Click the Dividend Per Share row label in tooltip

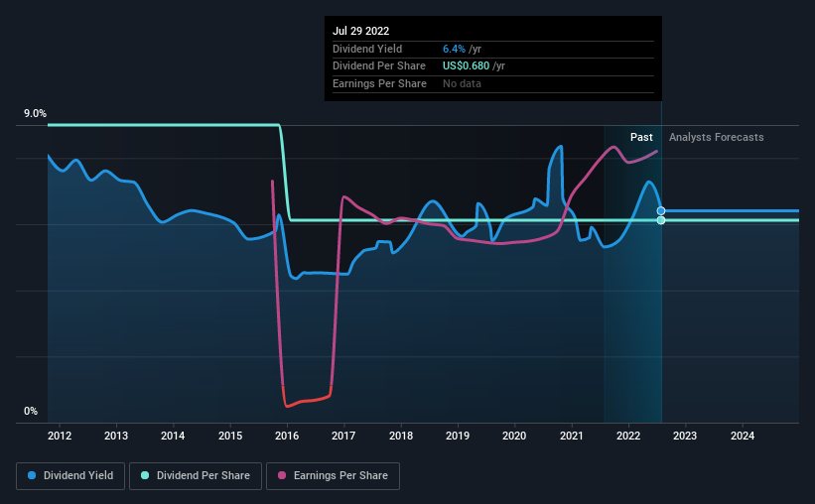(379, 66)
